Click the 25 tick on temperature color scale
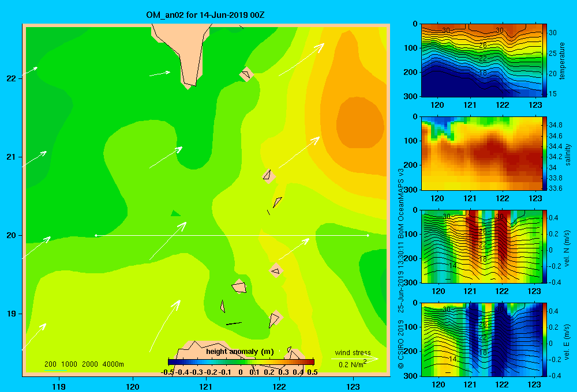Image resolution: width=577 pixels, height=392 pixels. pyautogui.click(x=553, y=53)
